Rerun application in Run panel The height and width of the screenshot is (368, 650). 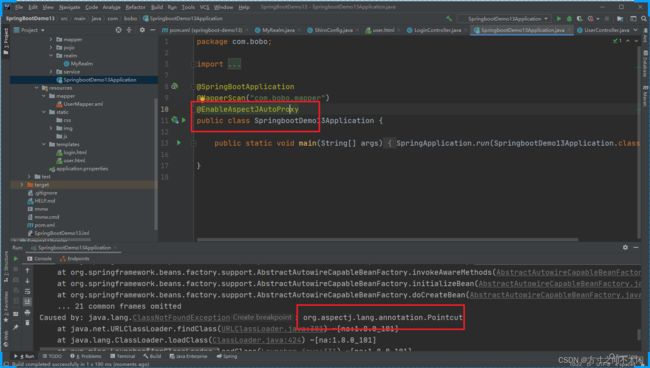[x=16, y=259]
